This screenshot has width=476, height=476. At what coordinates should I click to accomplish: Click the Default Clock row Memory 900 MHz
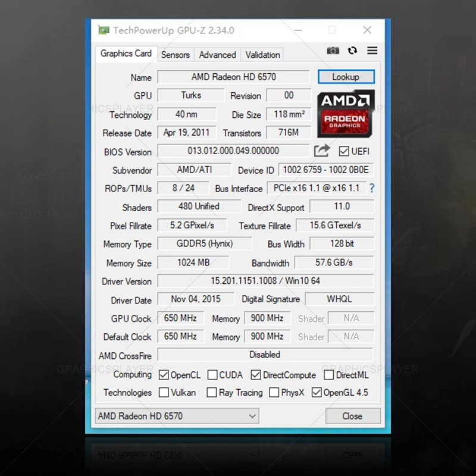[x=267, y=336]
